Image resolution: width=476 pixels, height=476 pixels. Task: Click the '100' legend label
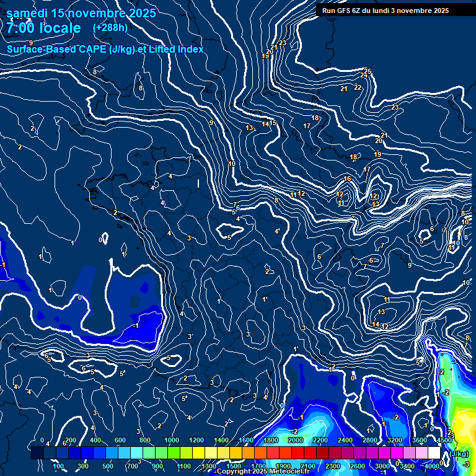[x=58, y=466]
